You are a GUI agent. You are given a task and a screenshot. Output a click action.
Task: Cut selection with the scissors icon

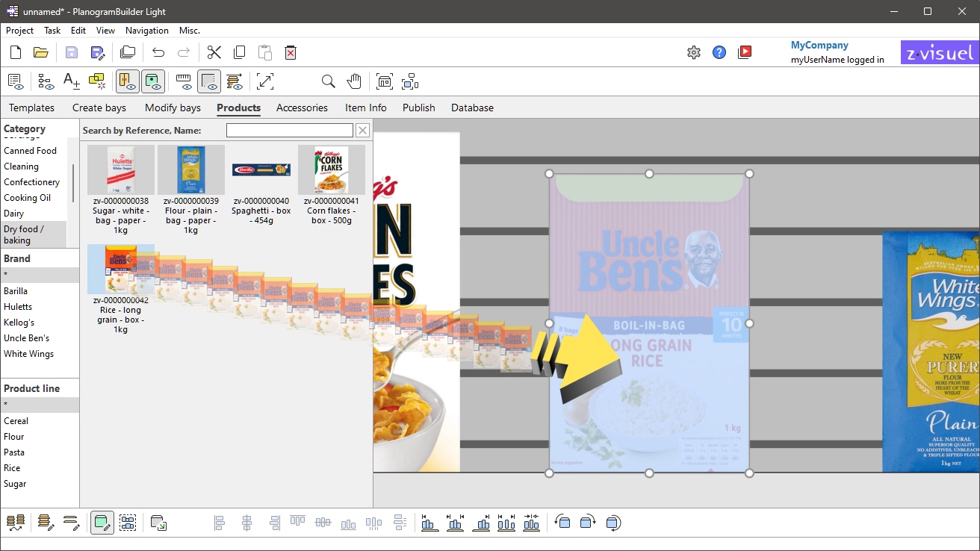pos(214,52)
